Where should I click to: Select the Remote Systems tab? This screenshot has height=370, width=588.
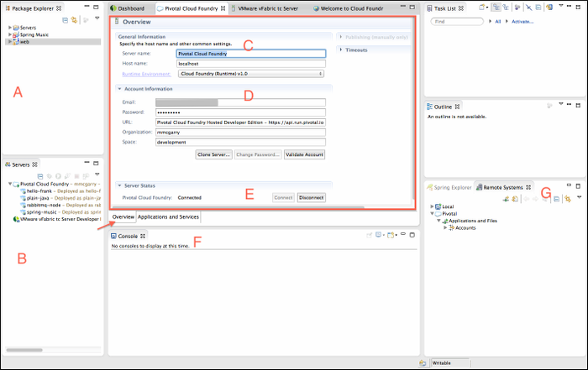point(503,187)
